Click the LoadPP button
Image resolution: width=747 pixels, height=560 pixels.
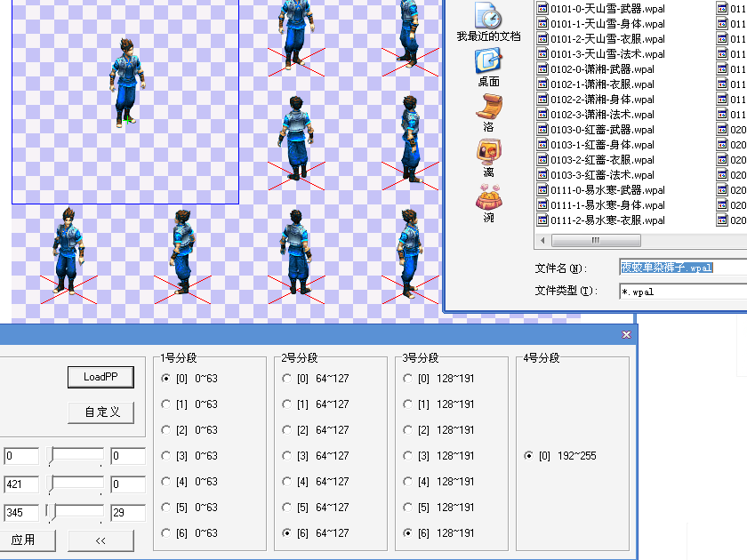tap(100, 377)
